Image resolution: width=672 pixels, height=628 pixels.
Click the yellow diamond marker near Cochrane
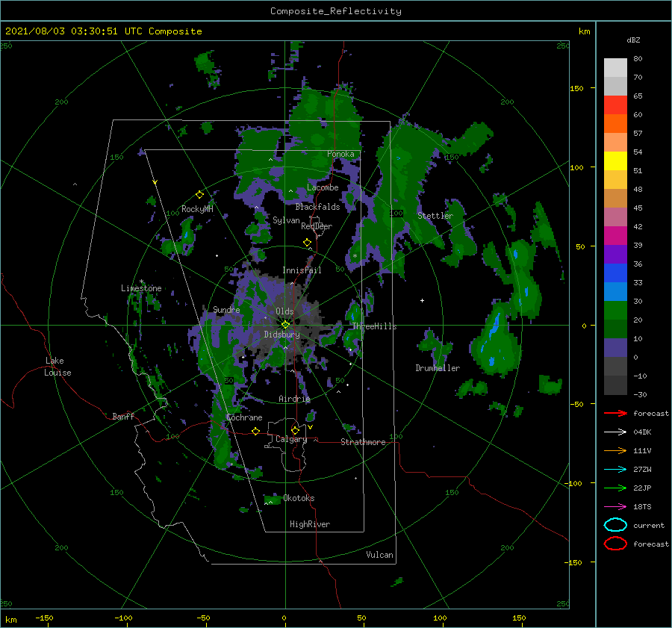[x=255, y=431]
